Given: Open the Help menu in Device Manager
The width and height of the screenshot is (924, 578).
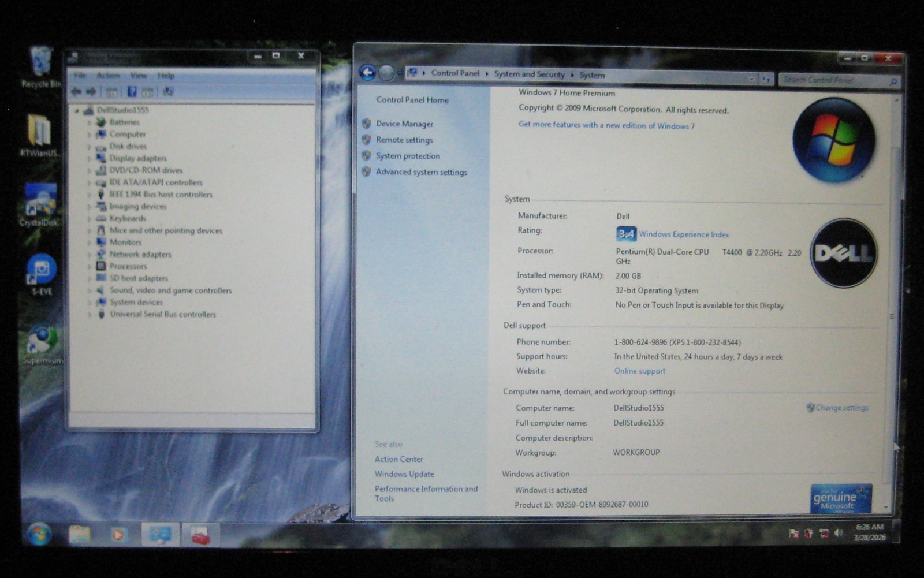Looking at the screenshot, I should point(166,76).
